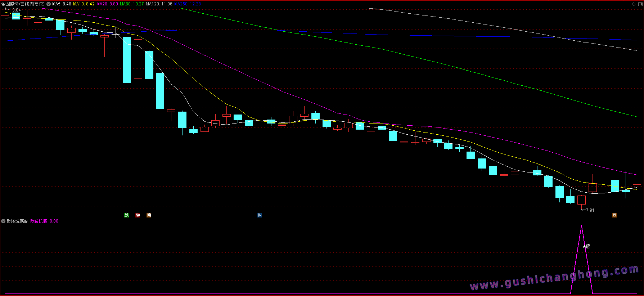
Task: Click the ★底 bottom signal marker
Action: coord(586,247)
